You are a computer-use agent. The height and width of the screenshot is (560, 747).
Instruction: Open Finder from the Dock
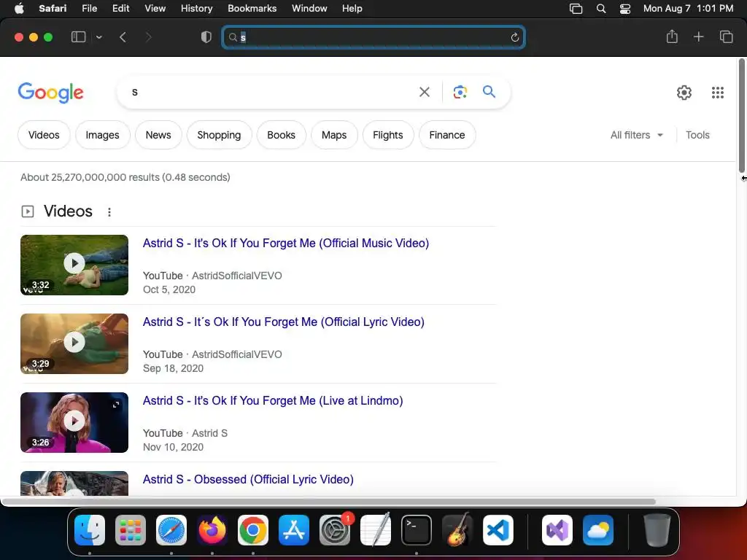coord(90,530)
